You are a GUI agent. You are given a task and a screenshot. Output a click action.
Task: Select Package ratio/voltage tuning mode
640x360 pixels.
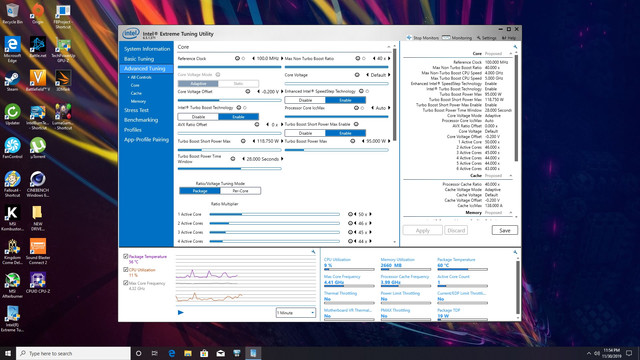click(200, 191)
